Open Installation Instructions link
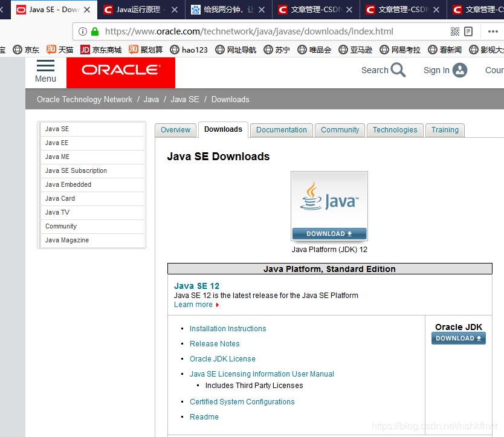Screen dimensions: 504x437 coord(228,329)
